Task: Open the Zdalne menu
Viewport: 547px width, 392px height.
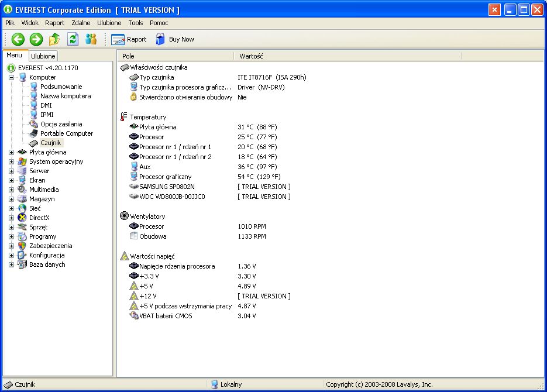Action: (x=81, y=23)
